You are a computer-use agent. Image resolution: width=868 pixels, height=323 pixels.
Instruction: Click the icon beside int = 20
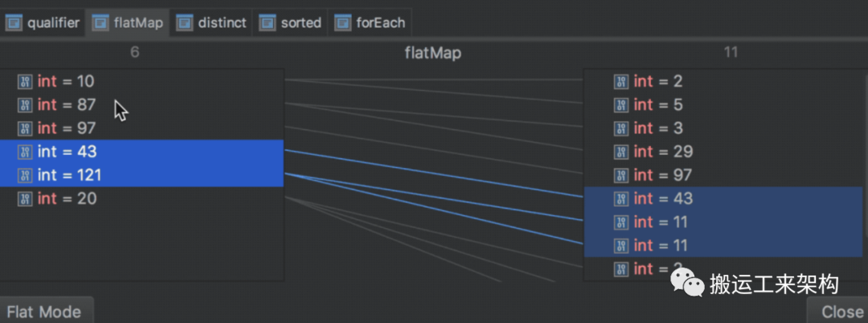click(25, 198)
